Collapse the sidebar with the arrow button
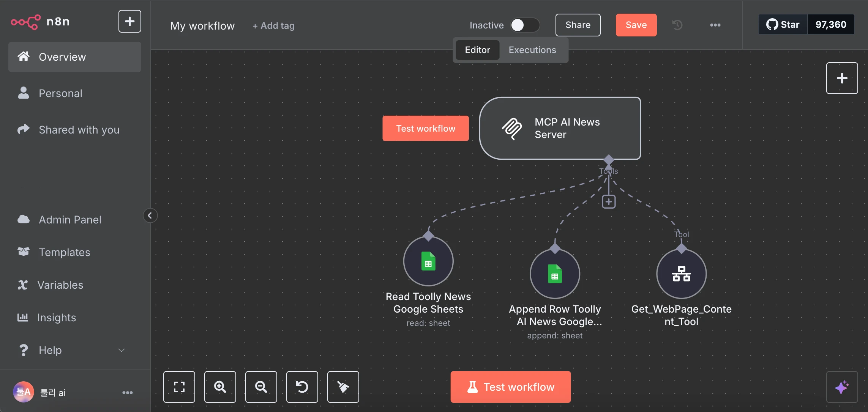This screenshot has height=412, width=868. click(x=150, y=215)
